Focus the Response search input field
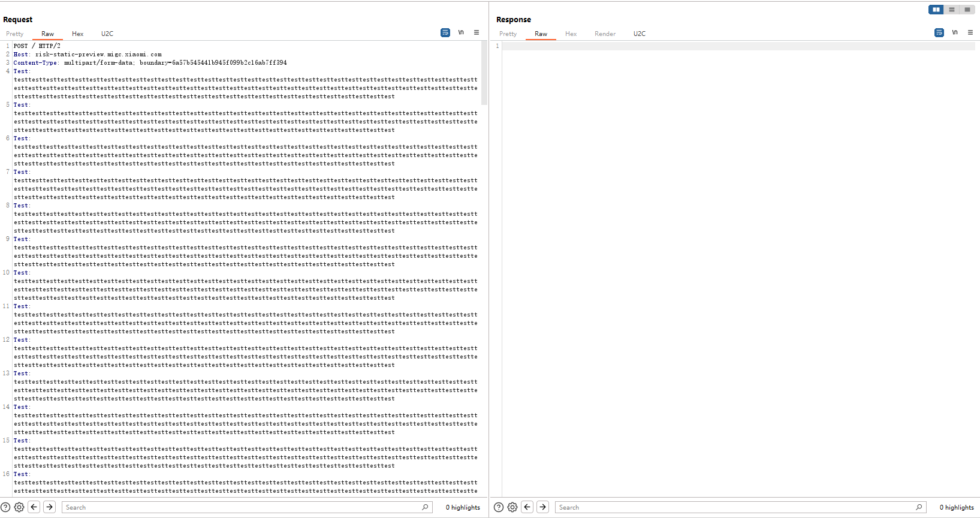Image resolution: width=980 pixels, height=518 pixels. point(740,507)
